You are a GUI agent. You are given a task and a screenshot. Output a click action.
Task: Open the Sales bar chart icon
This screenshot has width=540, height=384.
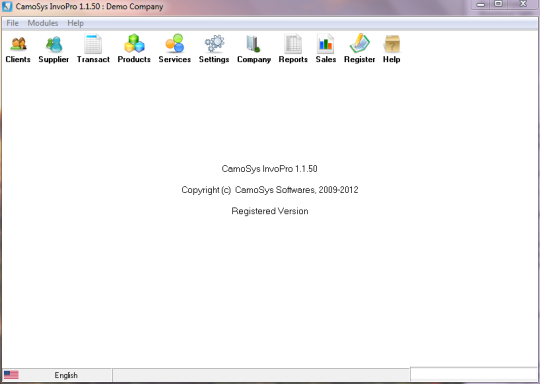click(325, 43)
